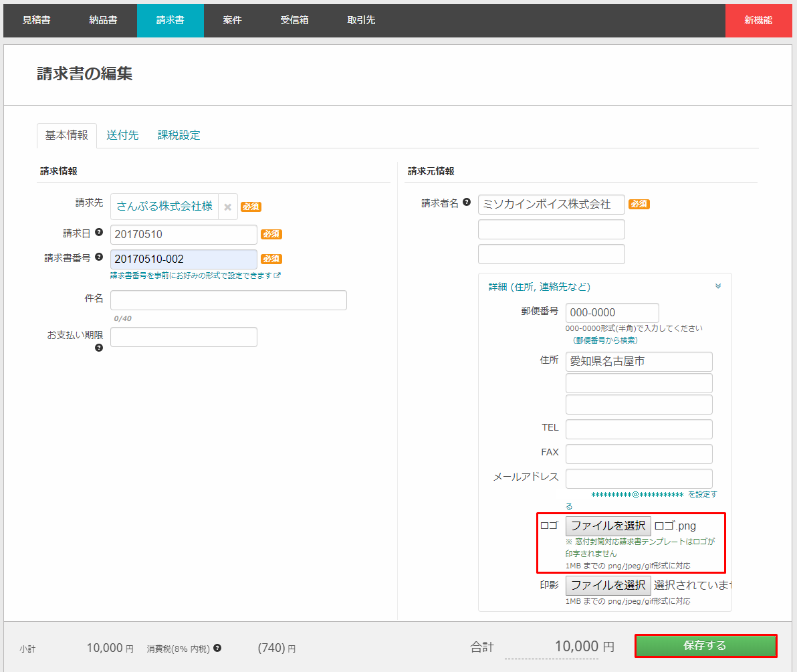Click the 詳細 (住所, 連絡先など) header
797x672 pixels.
[539, 287]
